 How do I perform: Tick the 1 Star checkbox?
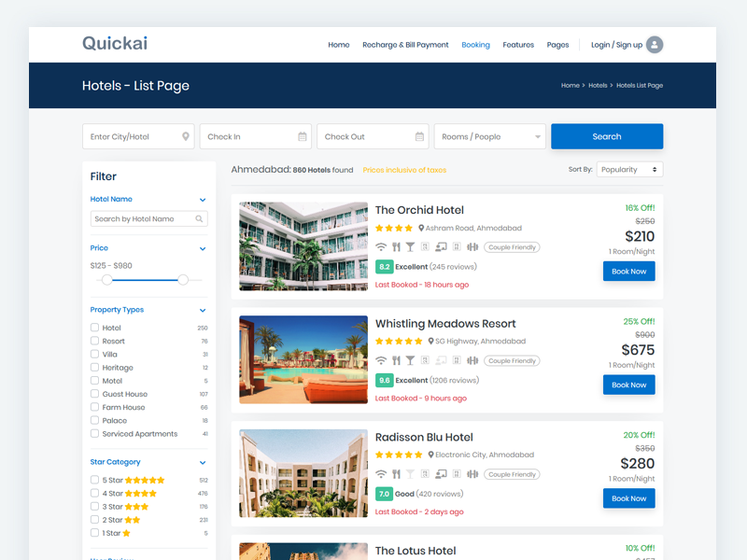click(94, 533)
